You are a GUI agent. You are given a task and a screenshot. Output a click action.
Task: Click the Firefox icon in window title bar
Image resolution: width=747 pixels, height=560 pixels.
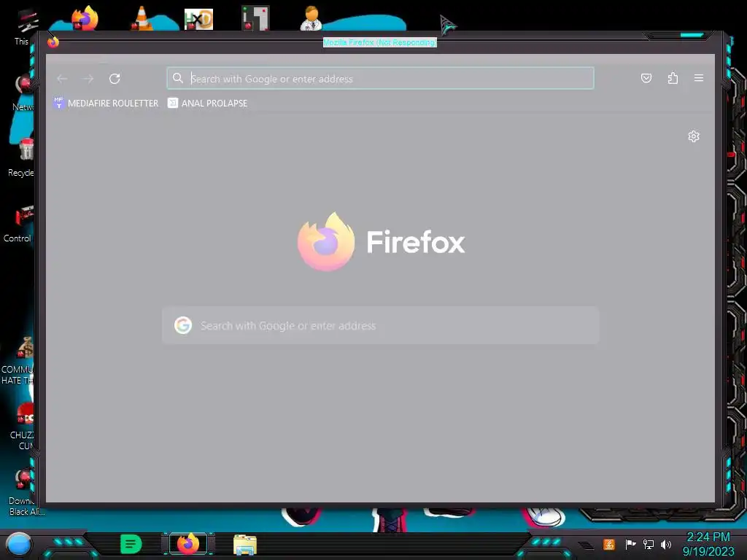coord(53,42)
